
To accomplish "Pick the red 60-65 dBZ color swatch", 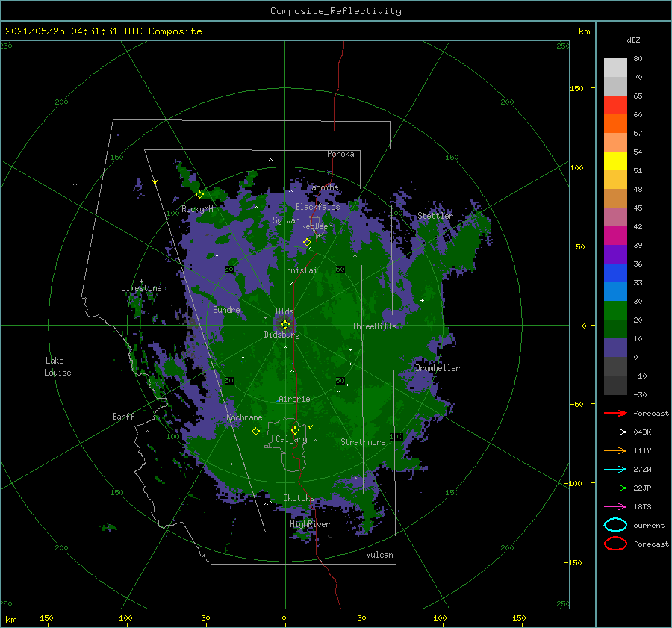I will point(615,105).
